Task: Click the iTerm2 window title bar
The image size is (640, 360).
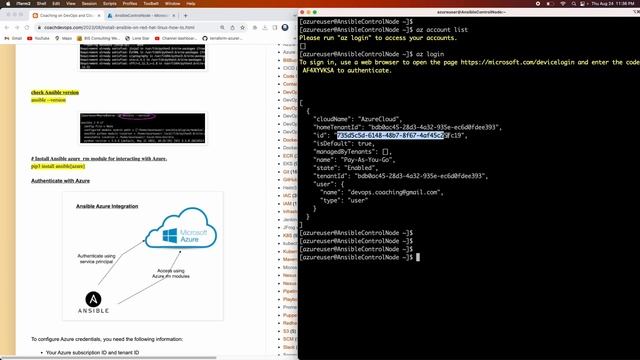Action: pyautogui.click(x=470, y=12)
